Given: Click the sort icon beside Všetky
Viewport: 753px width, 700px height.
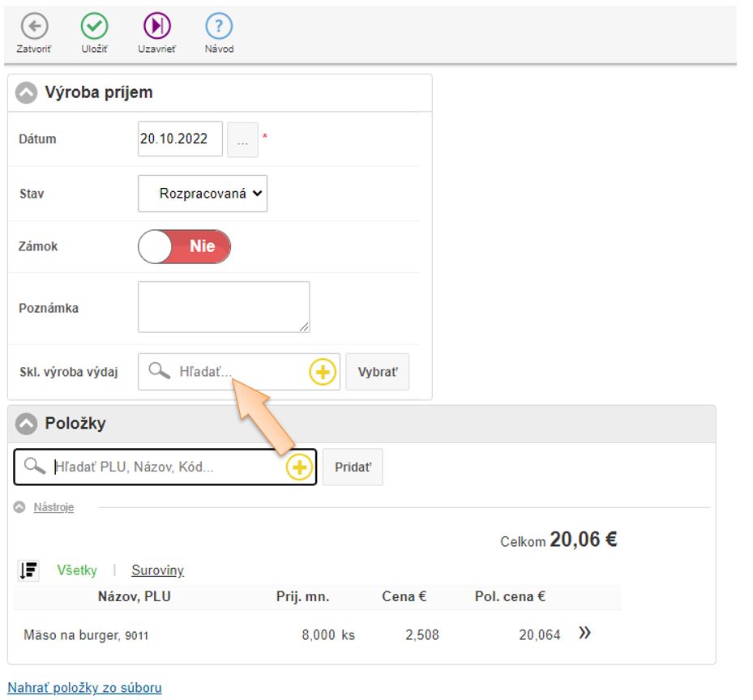Looking at the screenshot, I should pyautogui.click(x=28, y=570).
